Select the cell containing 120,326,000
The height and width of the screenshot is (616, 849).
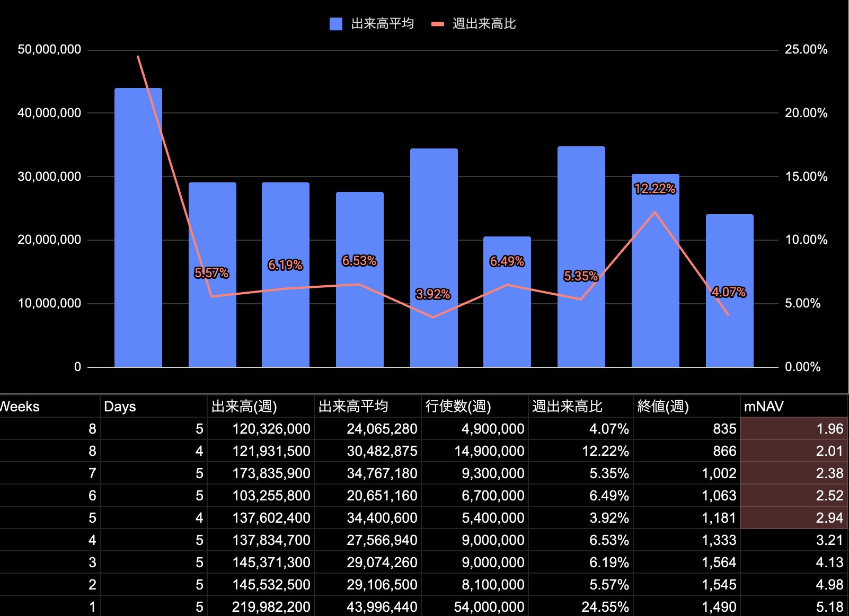click(x=261, y=429)
